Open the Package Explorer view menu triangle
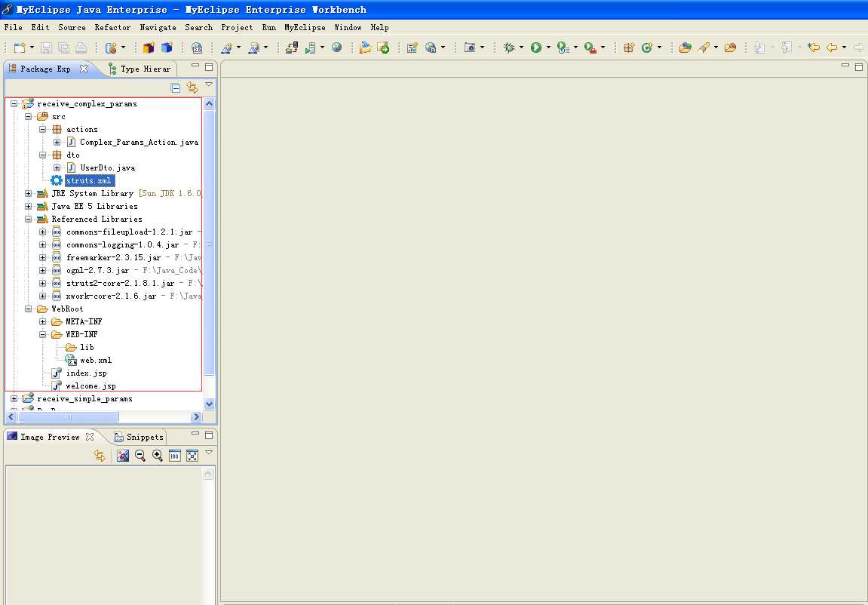 pos(209,84)
